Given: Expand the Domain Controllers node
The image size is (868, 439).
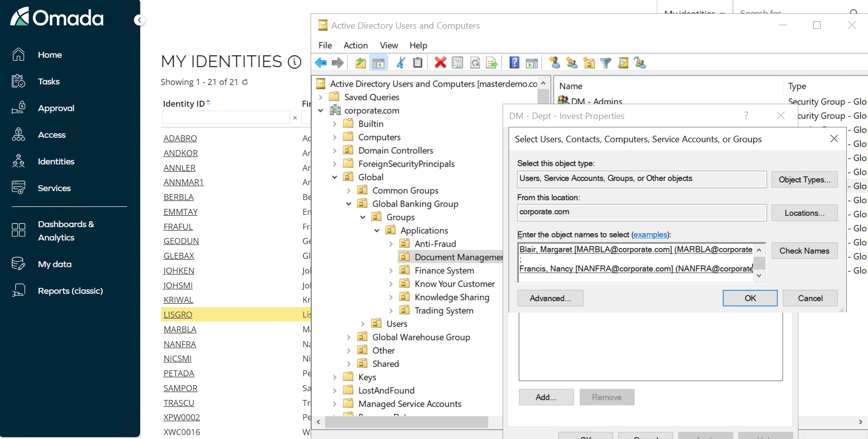Looking at the screenshot, I should [x=335, y=151].
